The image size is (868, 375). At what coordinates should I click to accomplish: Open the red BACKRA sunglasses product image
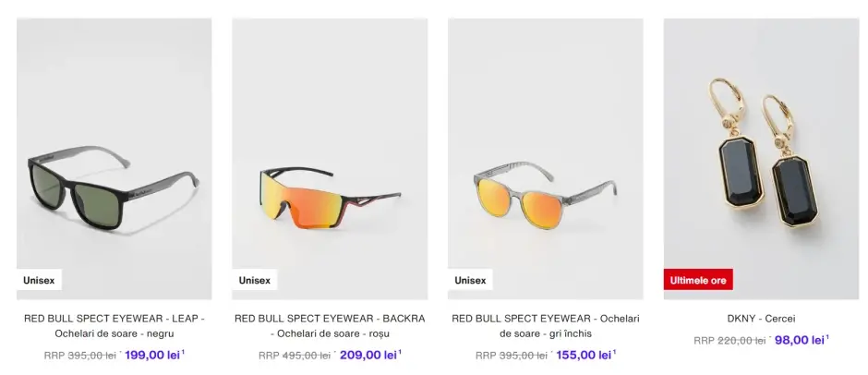pyautogui.click(x=330, y=159)
